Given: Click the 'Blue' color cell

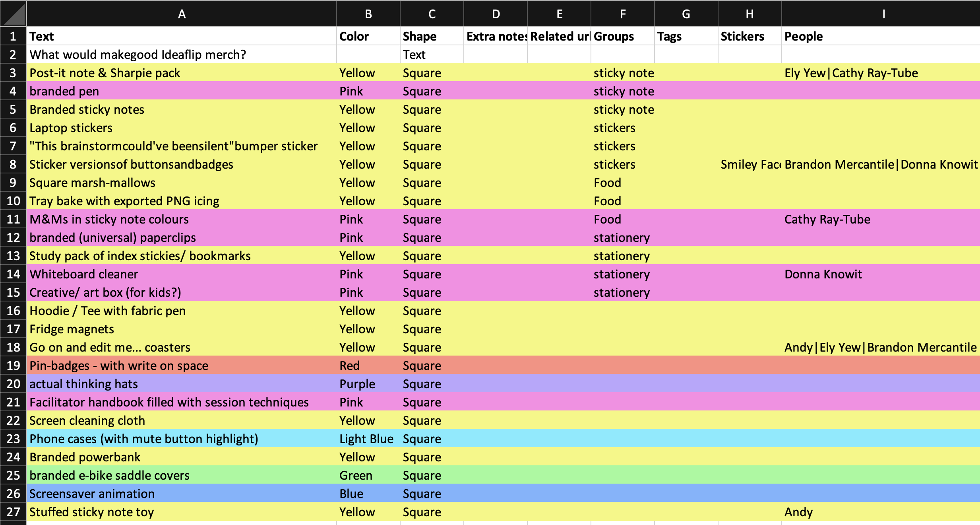Looking at the screenshot, I should (368, 494).
